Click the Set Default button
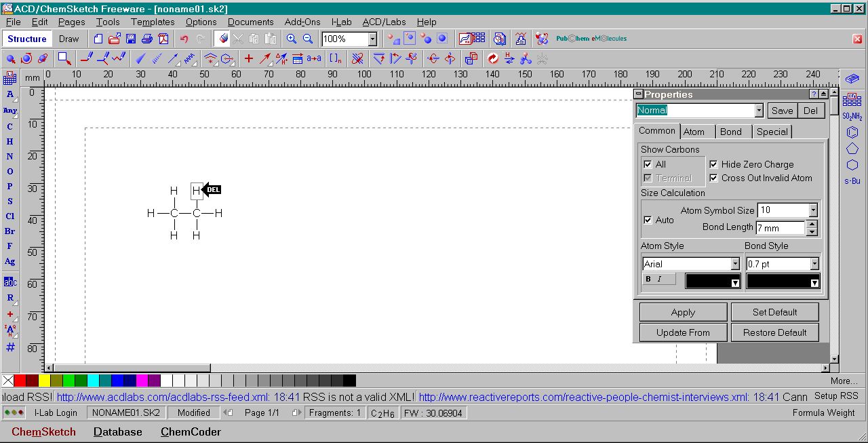868x443 pixels. coord(774,312)
